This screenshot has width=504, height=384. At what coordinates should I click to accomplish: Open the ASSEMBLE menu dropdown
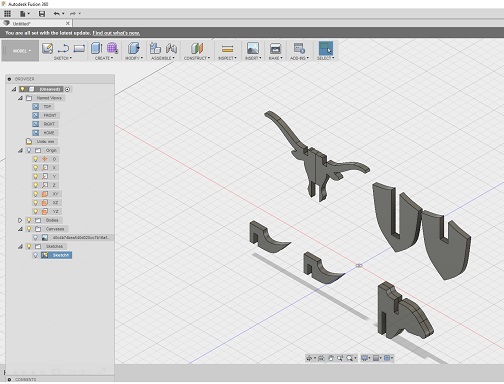point(163,58)
